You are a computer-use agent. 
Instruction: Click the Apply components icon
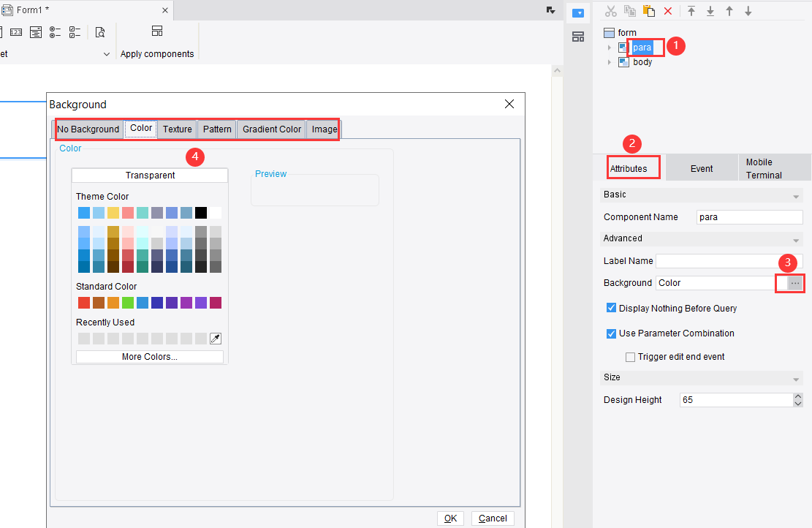click(x=157, y=31)
